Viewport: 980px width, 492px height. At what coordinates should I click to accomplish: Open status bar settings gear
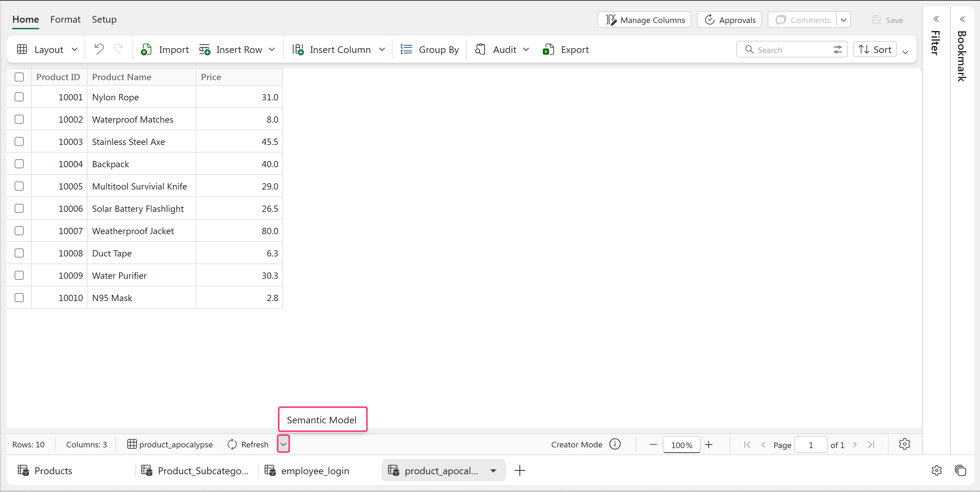[904, 444]
